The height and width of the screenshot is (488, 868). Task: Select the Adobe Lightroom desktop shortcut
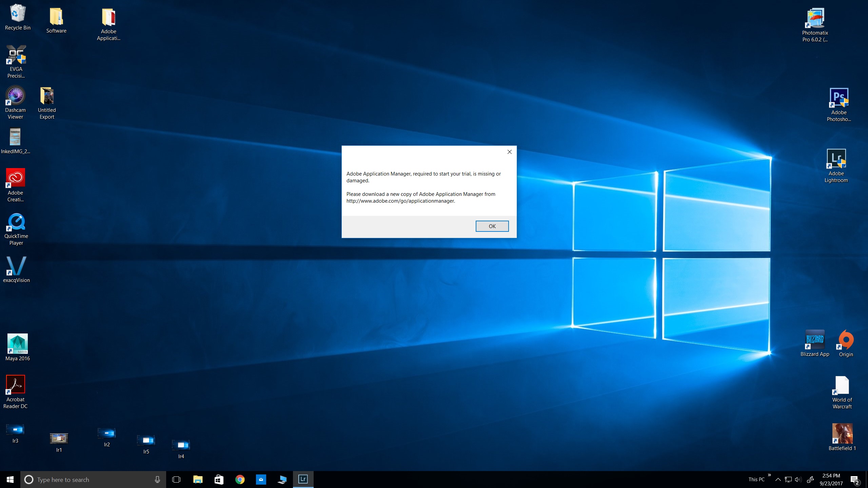tap(836, 159)
